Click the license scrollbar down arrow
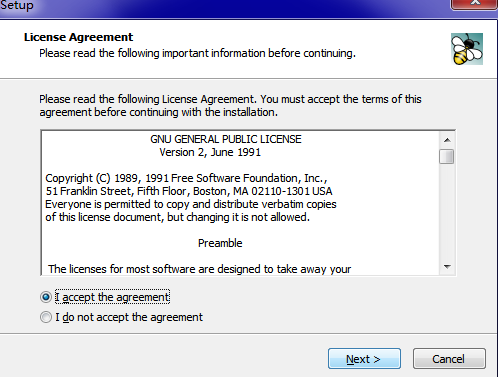 coord(447,266)
